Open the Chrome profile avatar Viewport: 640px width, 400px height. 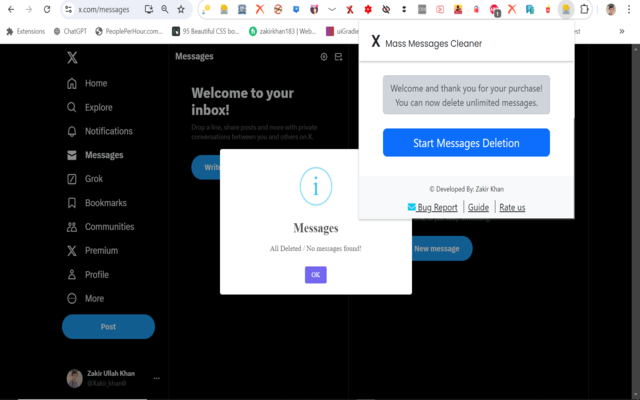click(x=611, y=9)
